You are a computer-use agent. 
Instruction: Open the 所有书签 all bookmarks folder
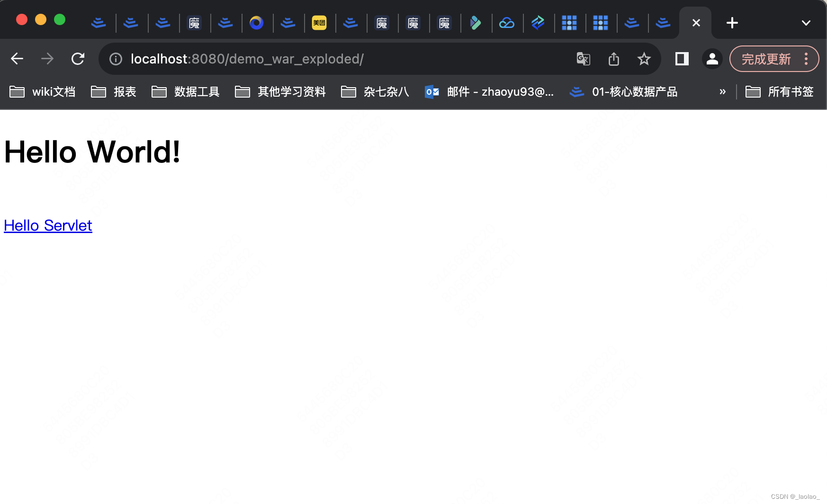pyautogui.click(x=780, y=91)
